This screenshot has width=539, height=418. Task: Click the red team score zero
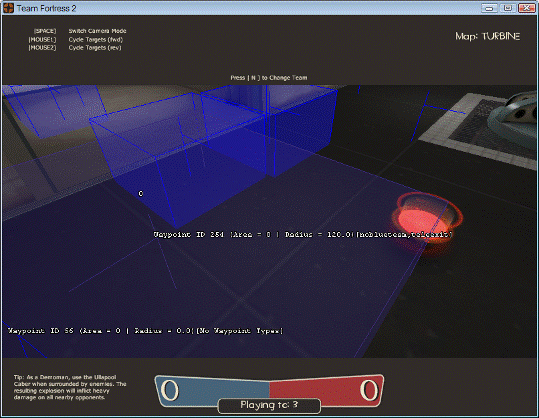pos(369,390)
